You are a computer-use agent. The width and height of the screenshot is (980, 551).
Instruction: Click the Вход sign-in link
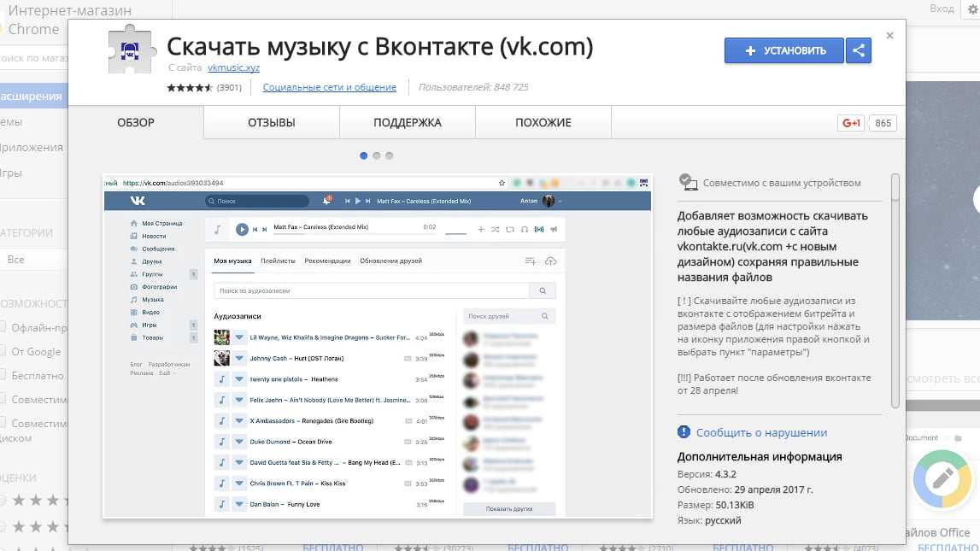[942, 9]
